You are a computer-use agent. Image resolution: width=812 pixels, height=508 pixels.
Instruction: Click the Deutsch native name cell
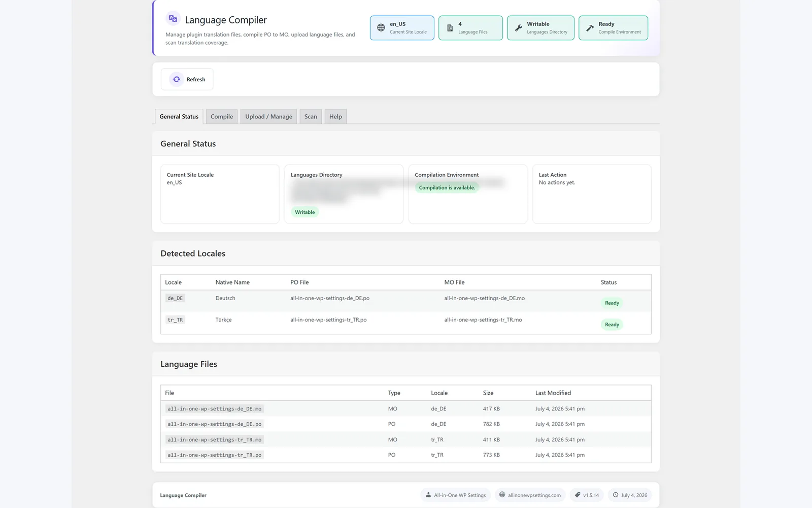[225, 298]
